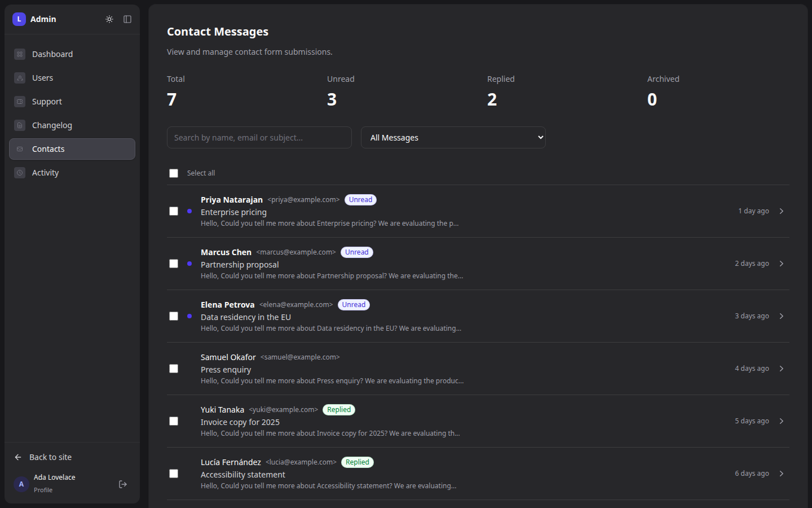Go to Dashboard in the sidebar
Image resolution: width=812 pixels, height=508 pixels.
(72, 54)
